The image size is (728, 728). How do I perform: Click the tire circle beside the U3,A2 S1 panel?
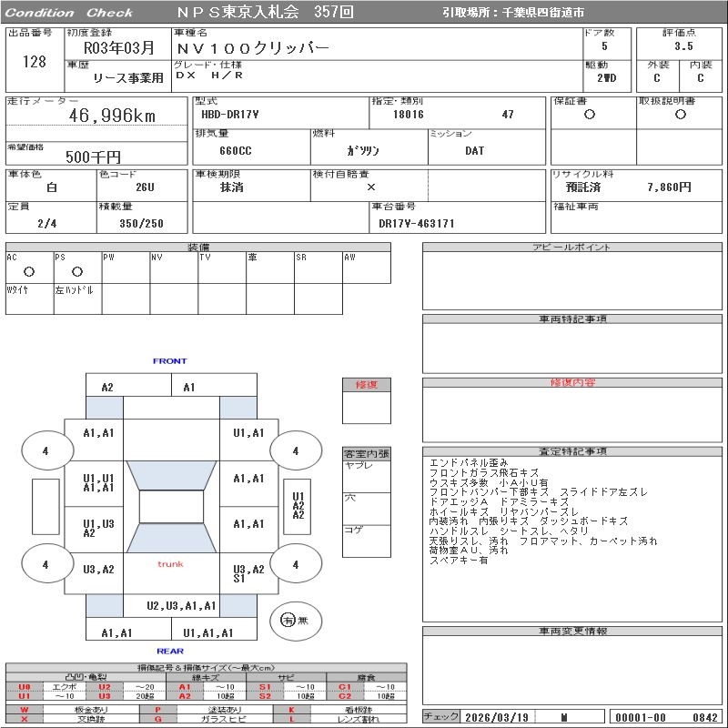295,564
